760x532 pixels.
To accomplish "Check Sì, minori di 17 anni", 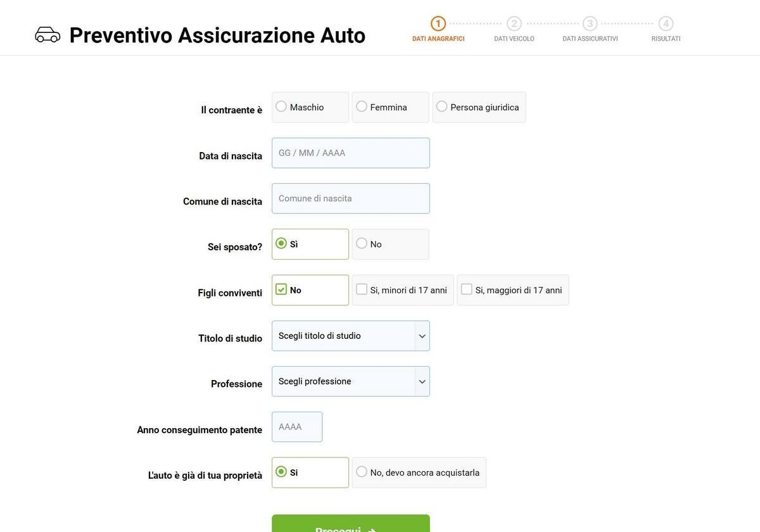I will pyautogui.click(x=362, y=289).
